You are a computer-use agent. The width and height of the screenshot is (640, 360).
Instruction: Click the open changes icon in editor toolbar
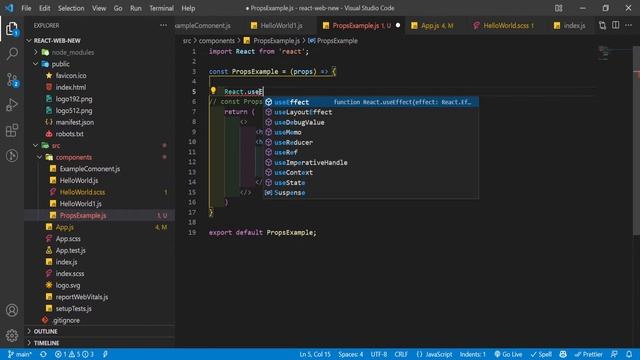(602, 25)
